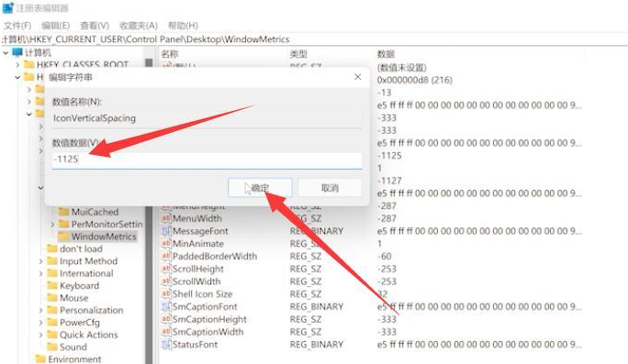Image resolution: width=628 pixels, height=364 pixels.
Task: Click the SmCaptionHeight value icon
Action: click(166, 319)
